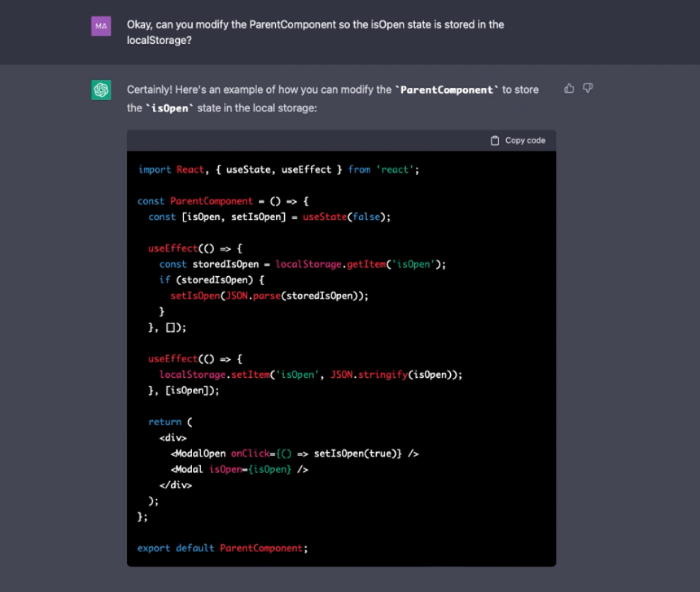The width and height of the screenshot is (700, 592).
Task: Click the bold isOpen in the response text
Action: [x=170, y=108]
